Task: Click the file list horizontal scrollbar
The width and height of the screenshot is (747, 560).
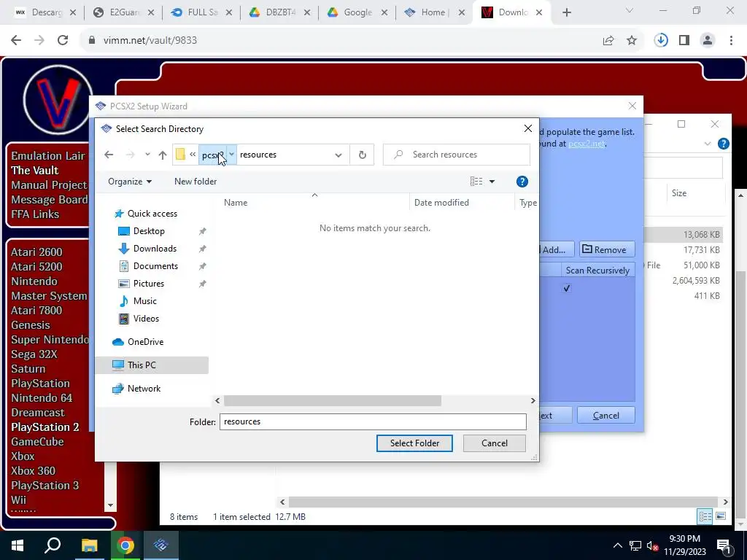Action: click(x=332, y=401)
